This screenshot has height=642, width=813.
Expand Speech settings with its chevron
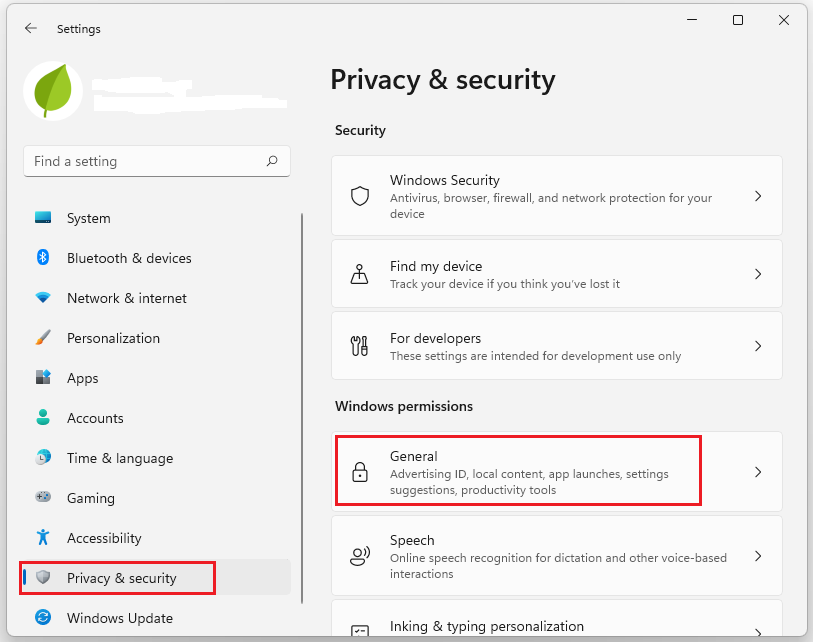[758, 556]
